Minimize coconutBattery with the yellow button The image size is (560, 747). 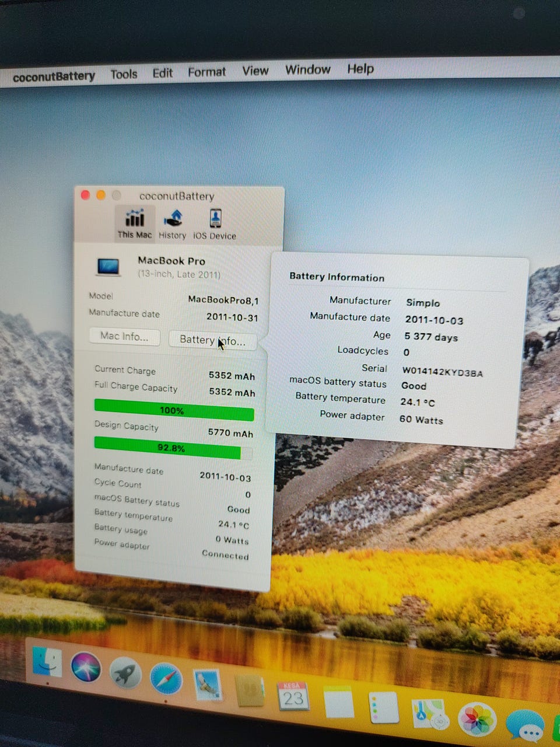[100, 195]
